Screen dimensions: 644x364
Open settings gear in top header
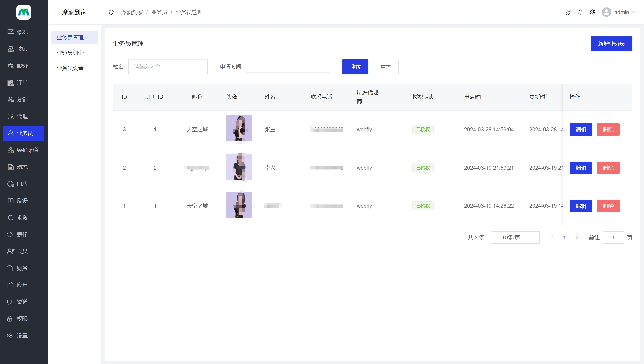click(x=592, y=12)
